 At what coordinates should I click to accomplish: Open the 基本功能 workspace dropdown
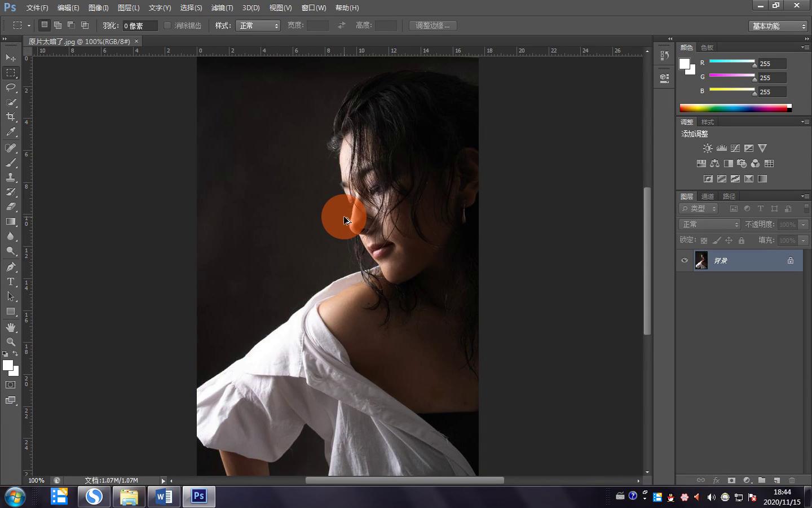click(779, 26)
